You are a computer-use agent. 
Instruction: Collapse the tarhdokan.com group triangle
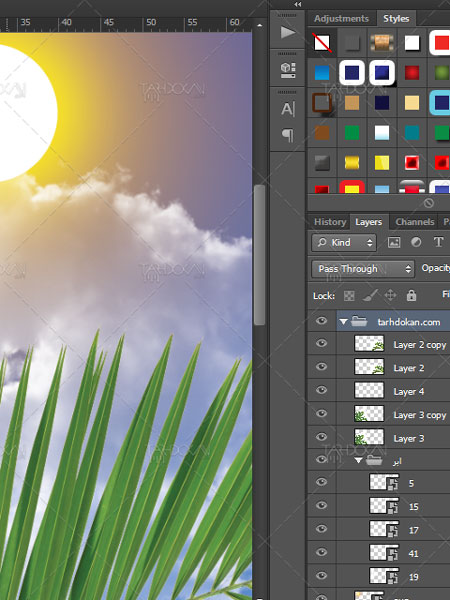[343, 322]
